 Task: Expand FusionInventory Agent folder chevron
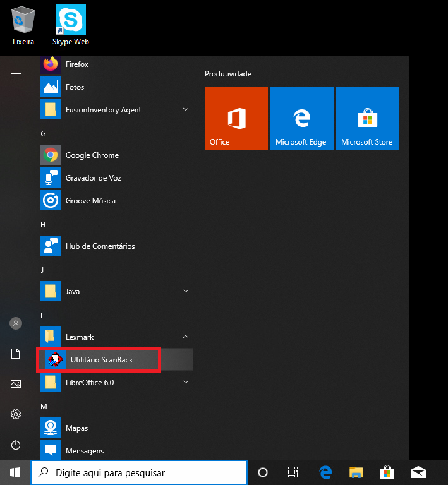coord(186,109)
